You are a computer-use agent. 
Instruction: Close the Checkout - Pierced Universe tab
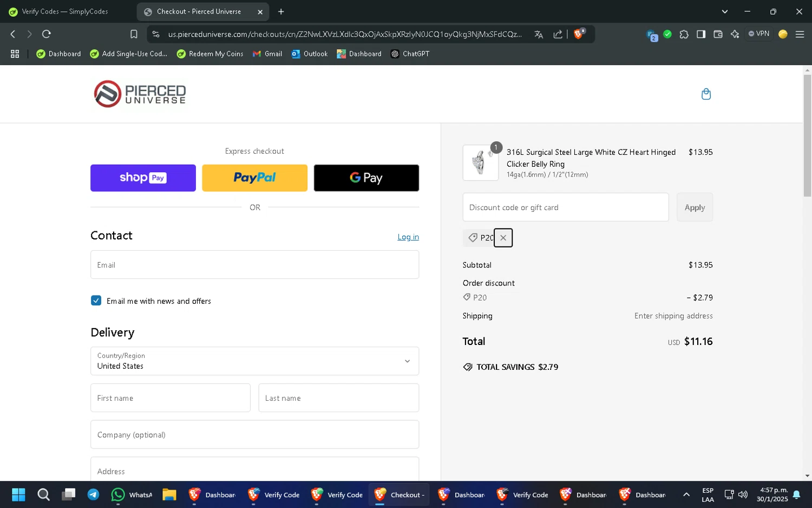tap(260, 11)
